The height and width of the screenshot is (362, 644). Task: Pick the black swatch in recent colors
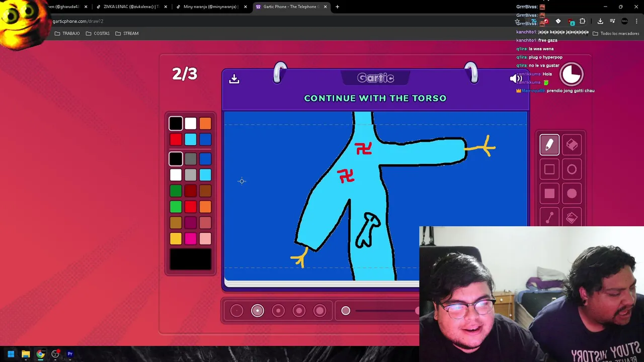[176, 124]
